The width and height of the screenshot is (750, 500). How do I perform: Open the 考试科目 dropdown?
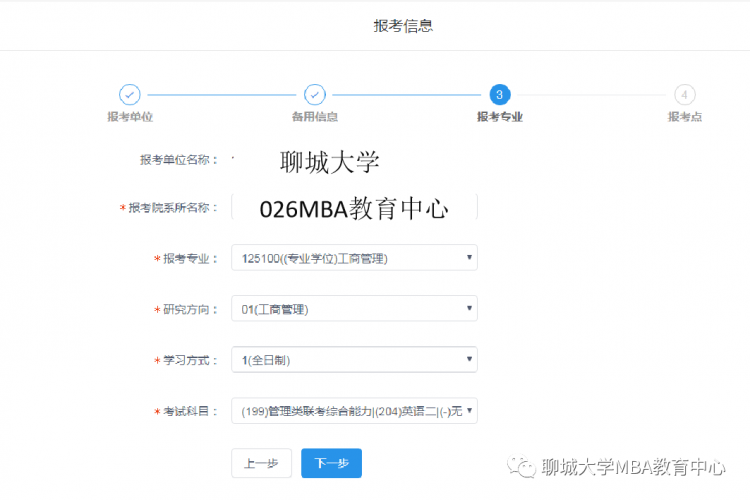354,411
